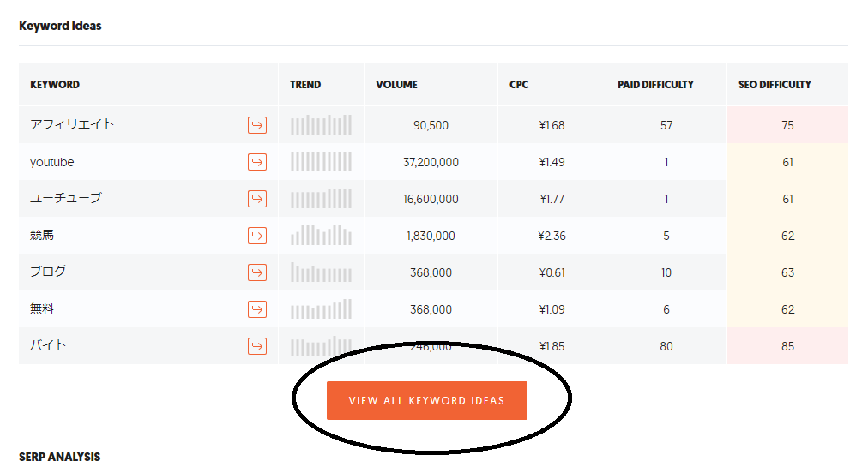Select the youtube keyword text
This screenshot has height=467, width=868.
click(x=52, y=162)
